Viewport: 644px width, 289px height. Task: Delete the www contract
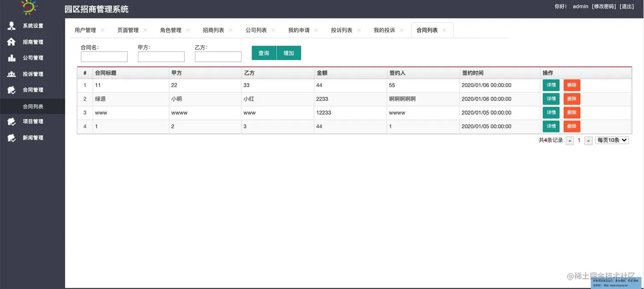pyautogui.click(x=572, y=113)
